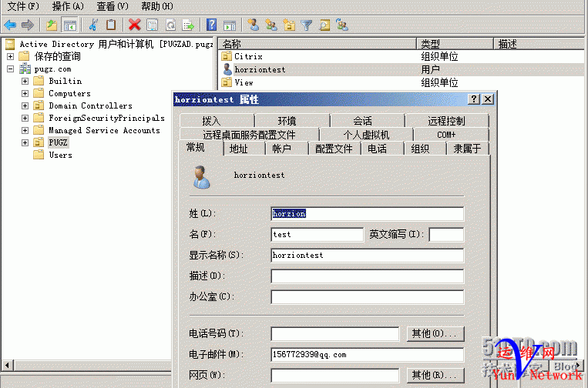Switch to the 配置文件 tab

tap(334, 149)
